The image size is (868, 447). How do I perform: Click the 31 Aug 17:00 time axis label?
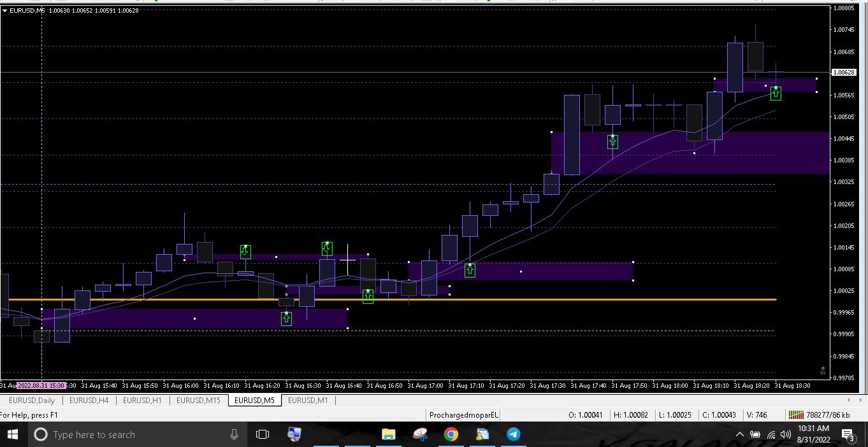click(x=425, y=386)
